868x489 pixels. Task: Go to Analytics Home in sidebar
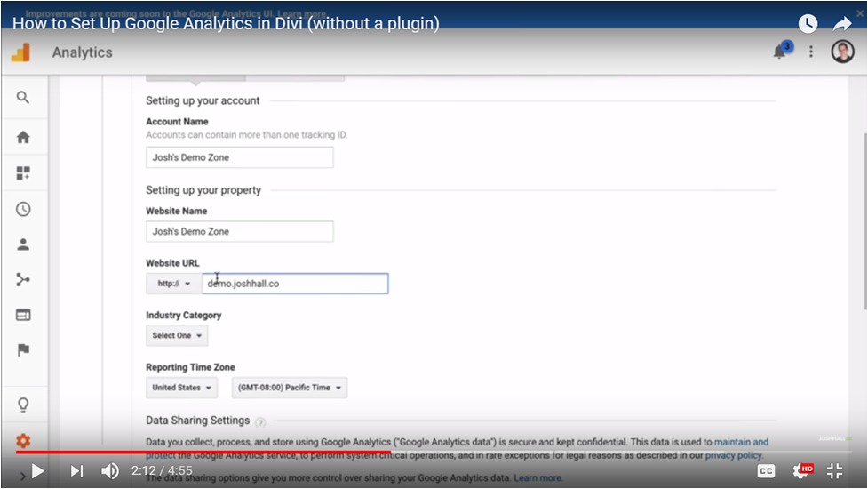pyautogui.click(x=23, y=137)
